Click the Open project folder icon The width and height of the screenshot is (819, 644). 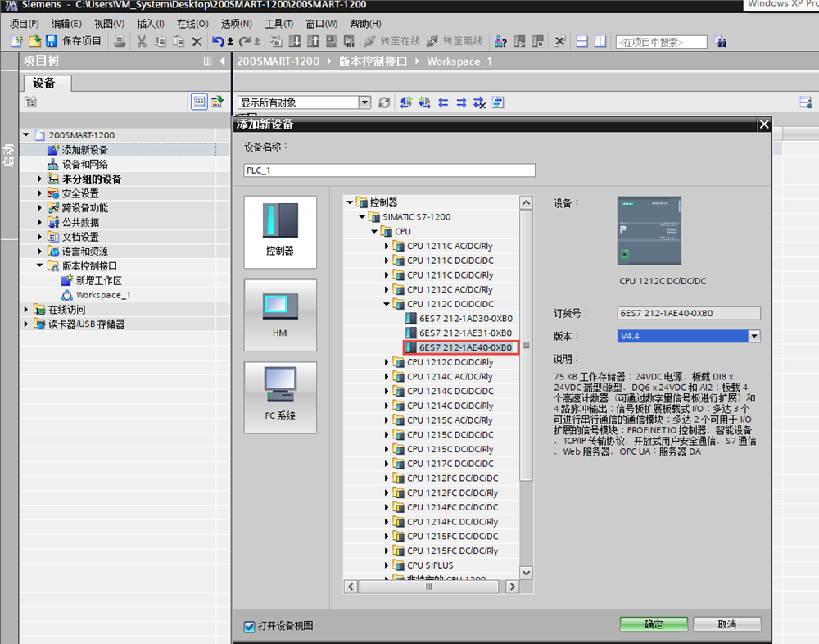(34, 41)
